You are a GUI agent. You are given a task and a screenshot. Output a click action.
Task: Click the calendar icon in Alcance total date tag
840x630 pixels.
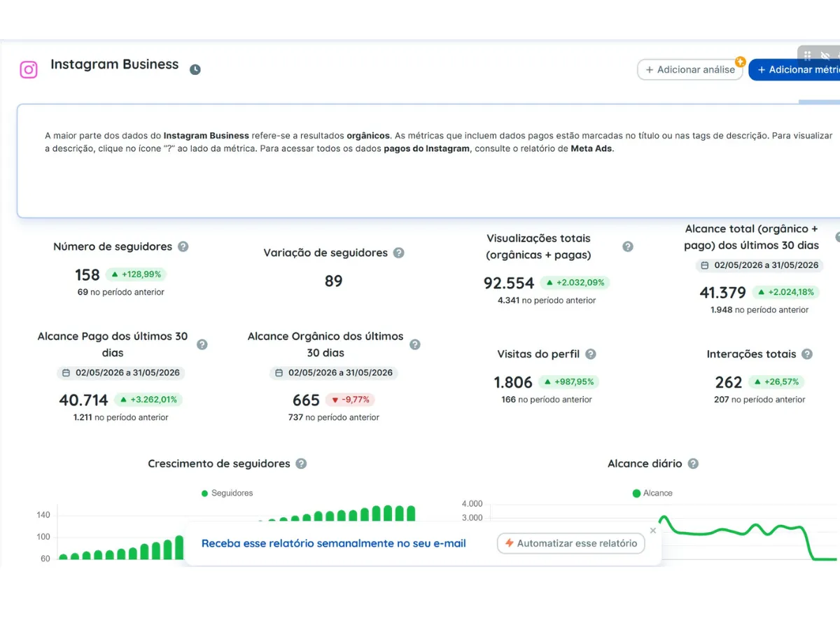click(x=705, y=265)
